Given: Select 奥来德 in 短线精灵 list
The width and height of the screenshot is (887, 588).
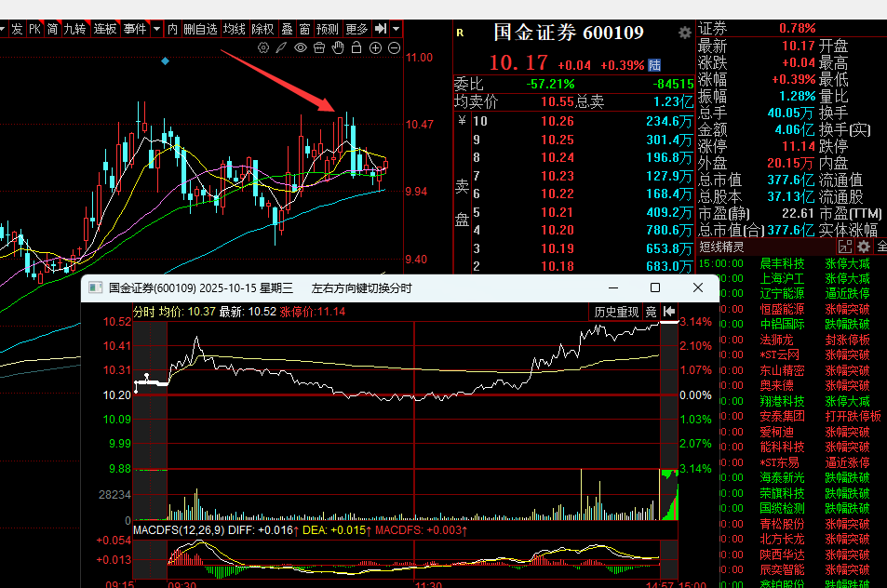Looking at the screenshot, I should 776,385.
